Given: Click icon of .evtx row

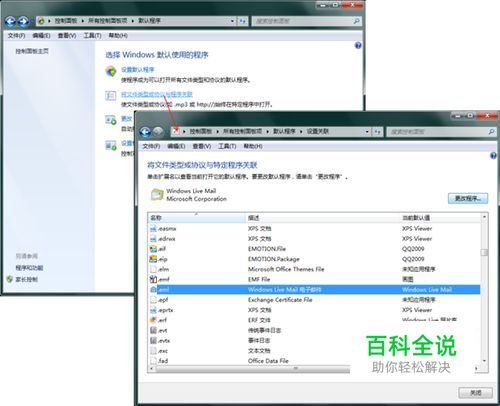Looking at the screenshot, I should pos(153,340).
